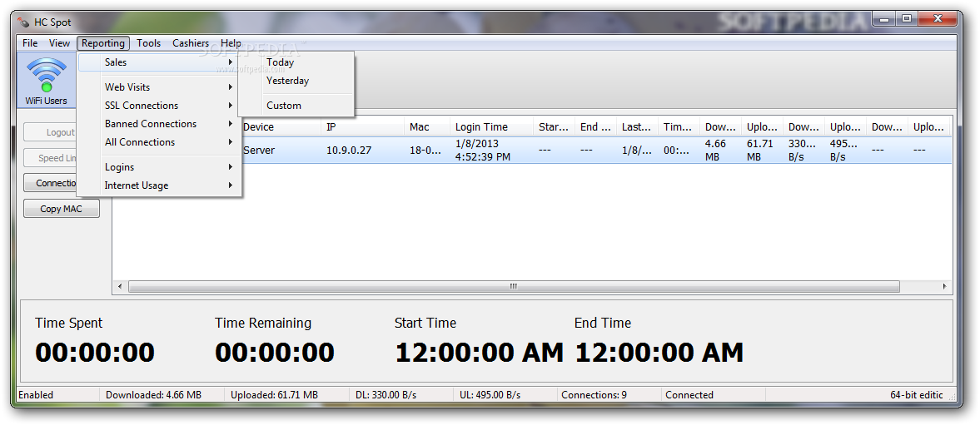Screen dimensions: 980x425
Task: Click the scrollbar right arrow
Action: 944,286
